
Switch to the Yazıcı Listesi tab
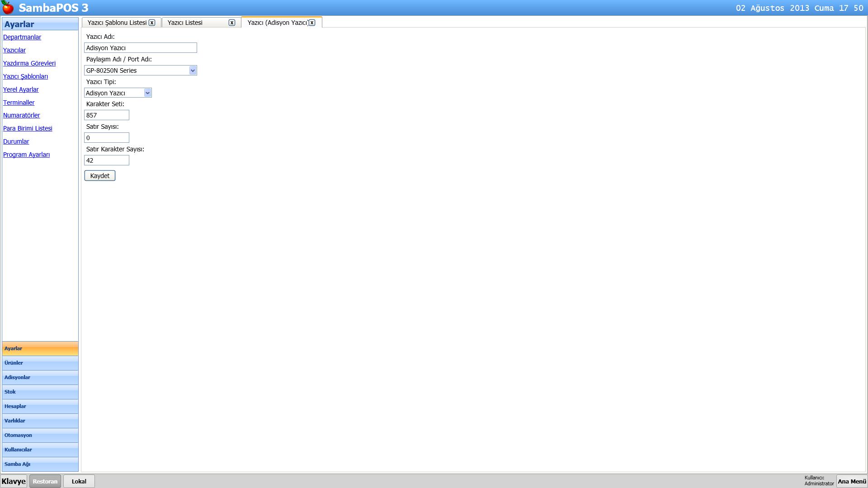(185, 23)
